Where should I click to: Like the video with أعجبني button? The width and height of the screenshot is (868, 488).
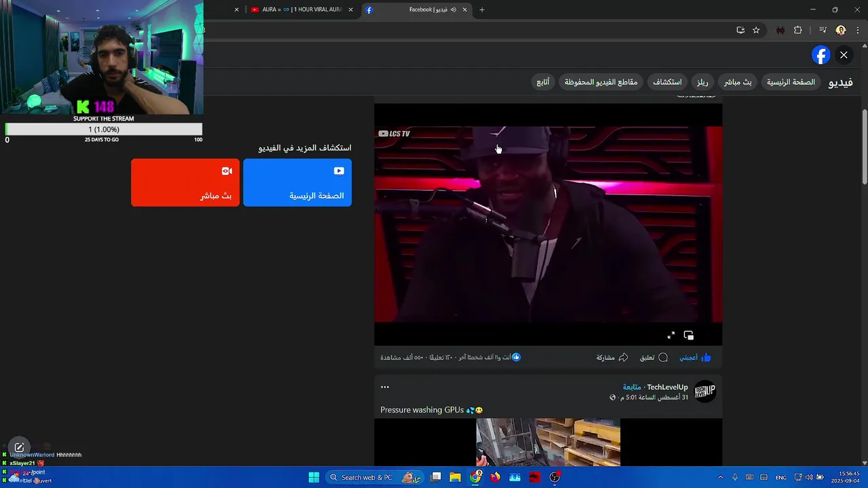click(x=695, y=357)
